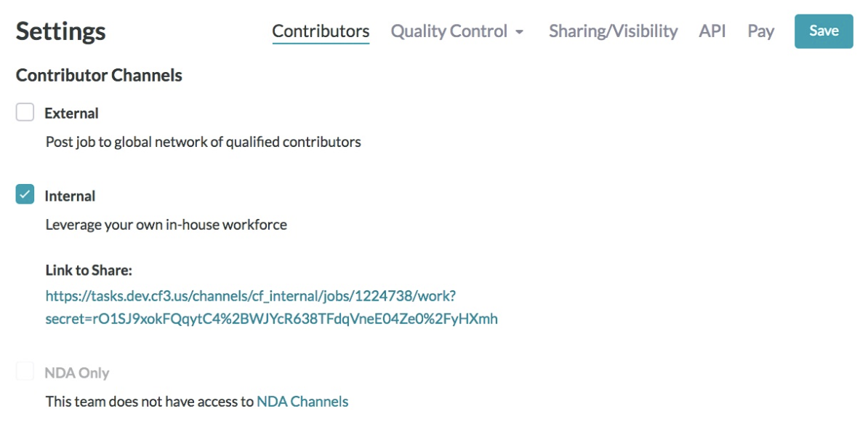Click 'Post job to global network' description

pyautogui.click(x=203, y=143)
